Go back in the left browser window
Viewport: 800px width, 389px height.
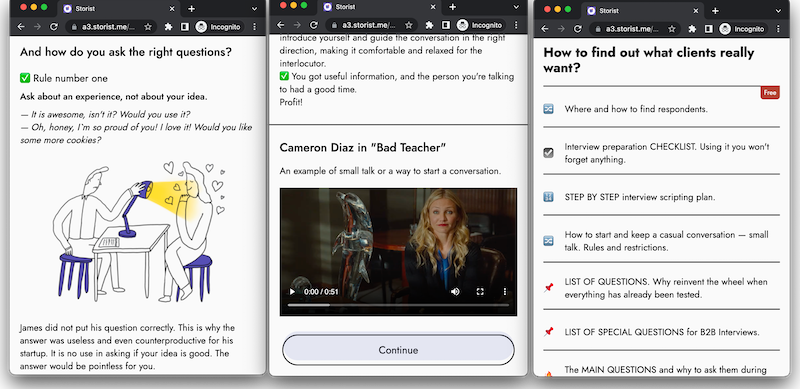(21, 27)
